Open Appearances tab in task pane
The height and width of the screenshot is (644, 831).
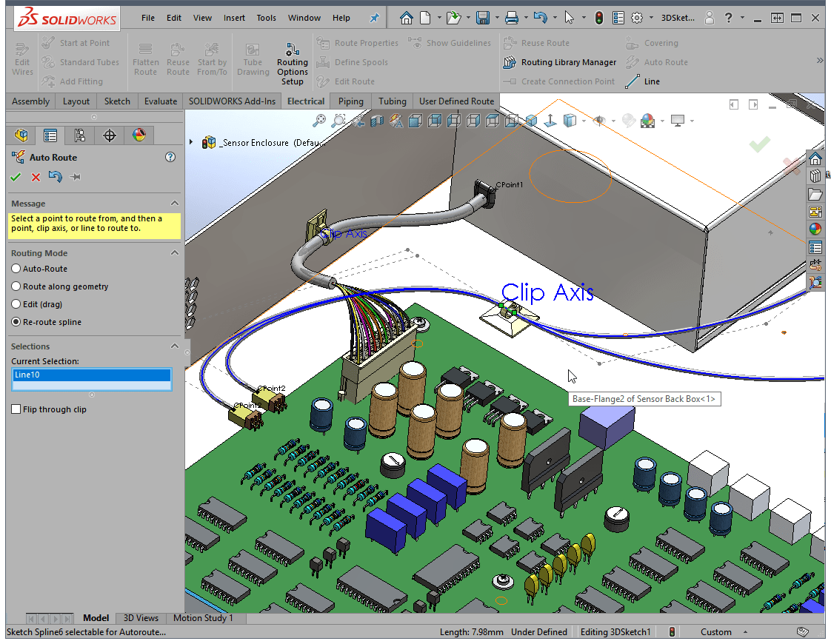tap(815, 229)
